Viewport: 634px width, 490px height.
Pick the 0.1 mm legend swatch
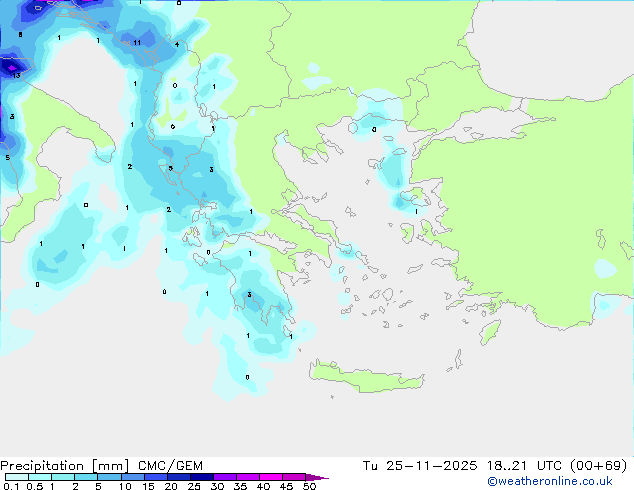(17, 477)
